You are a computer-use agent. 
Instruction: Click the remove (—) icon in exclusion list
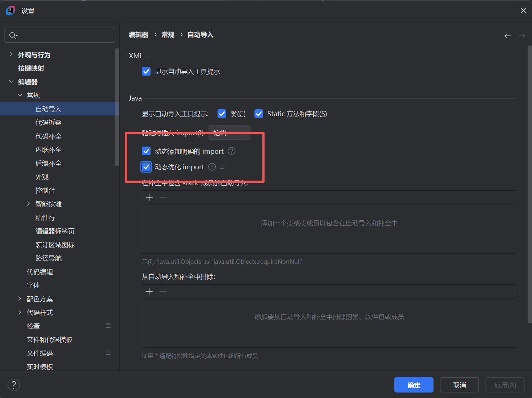pyautogui.click(x=163, y=291)
